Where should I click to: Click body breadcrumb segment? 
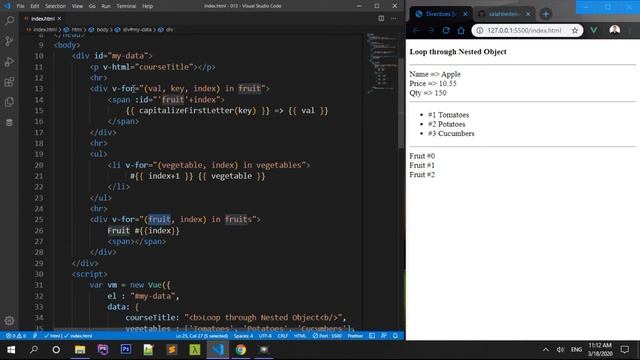click(x=102, y=29)
